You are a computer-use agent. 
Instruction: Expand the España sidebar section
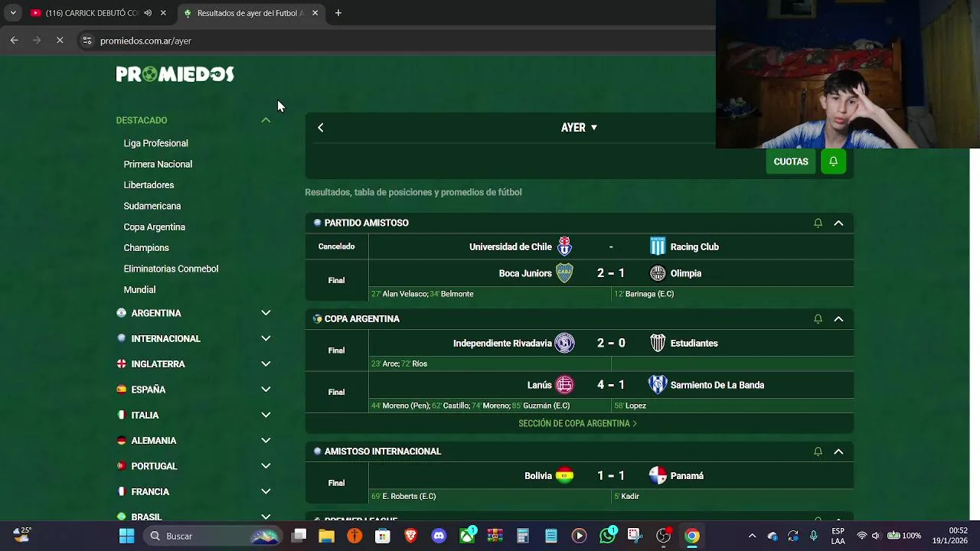(266, 390)
